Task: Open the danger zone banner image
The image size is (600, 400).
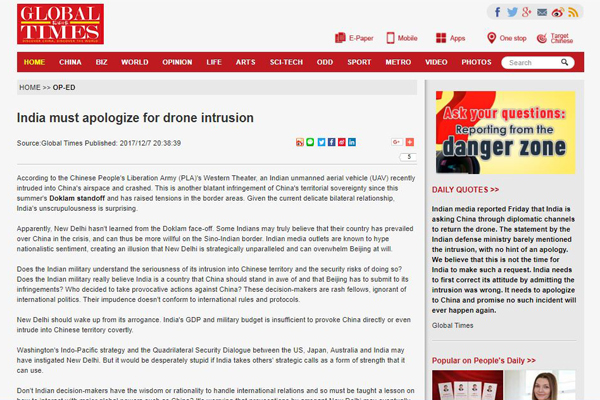Action: pyautogui.click(x=505, y=132)
